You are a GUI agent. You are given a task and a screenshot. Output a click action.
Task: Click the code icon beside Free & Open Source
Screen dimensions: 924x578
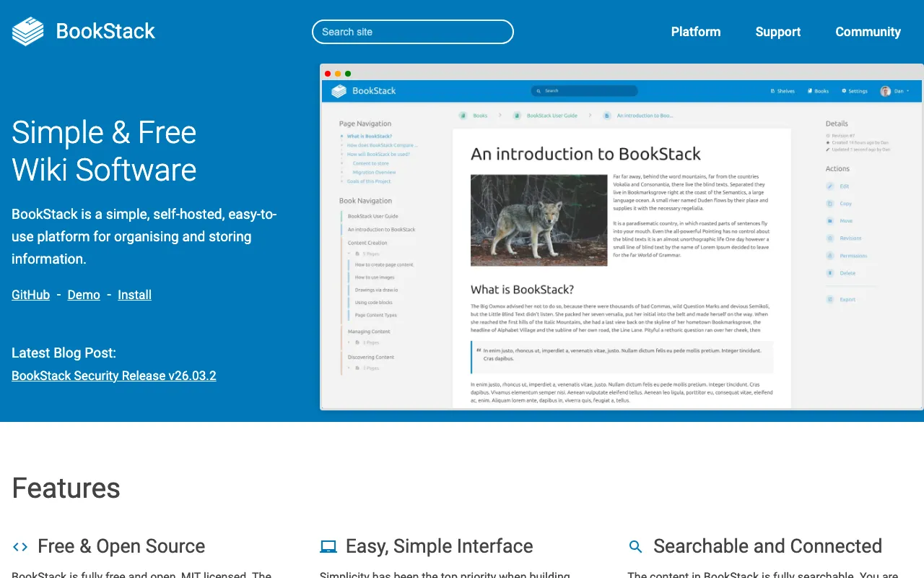(x=19, y=547)
